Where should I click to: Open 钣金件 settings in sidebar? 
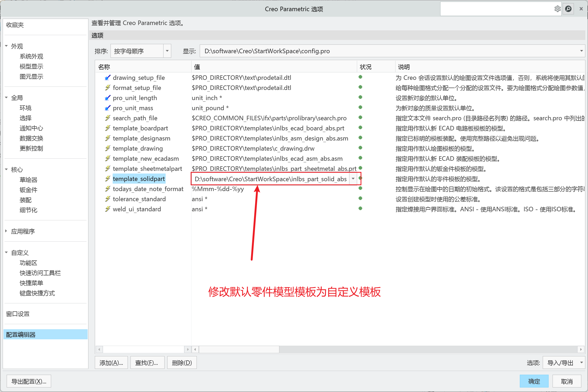point(28,190)
